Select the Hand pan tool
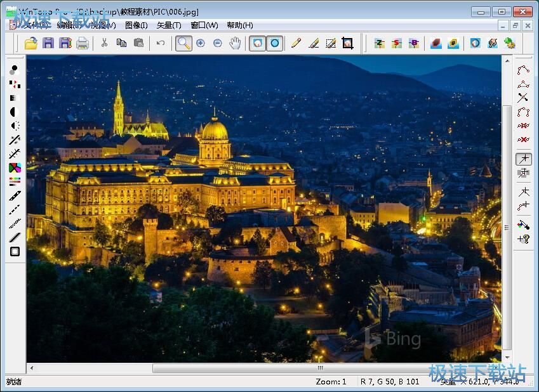The height and width of the screenshot is (392, 539). click(x=235, y=43)
